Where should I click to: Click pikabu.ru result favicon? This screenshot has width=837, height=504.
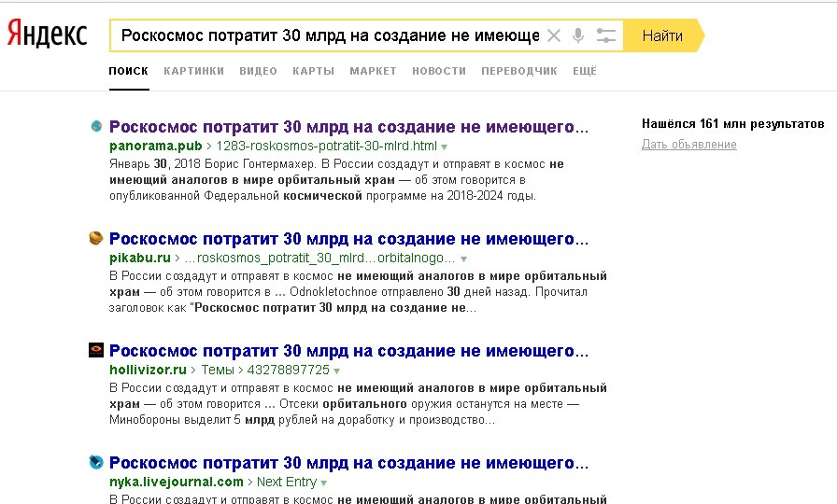(x=96, y=238)
